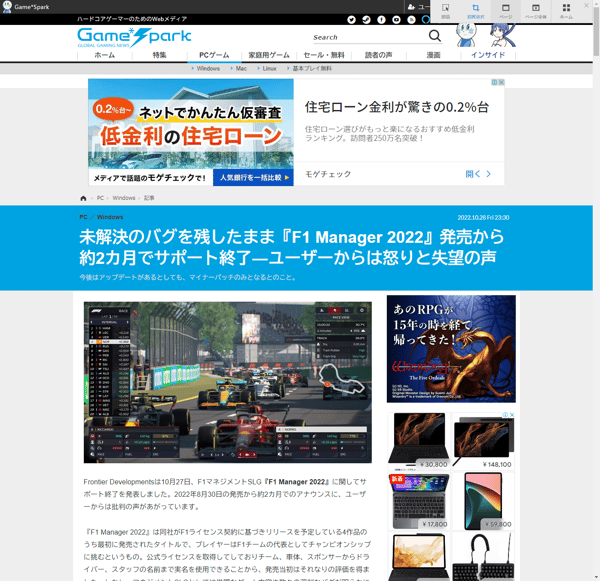This screenshot has width=600, height=581.
Task: Select the full page capture tool
Action: coord(536,11)
